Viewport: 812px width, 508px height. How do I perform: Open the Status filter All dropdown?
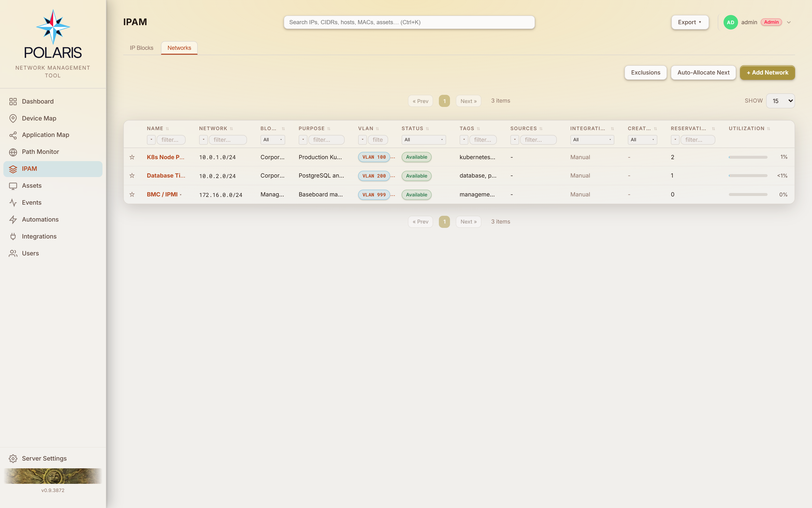tap(423, 140)
